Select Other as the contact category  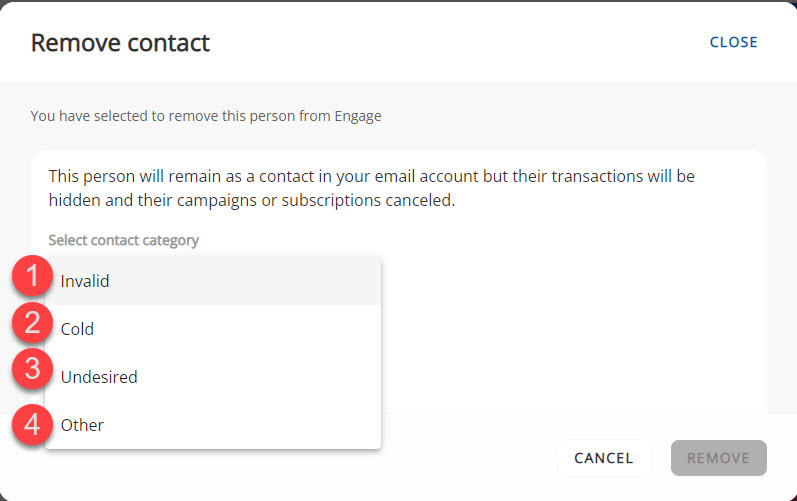click(x=82, y=425)
